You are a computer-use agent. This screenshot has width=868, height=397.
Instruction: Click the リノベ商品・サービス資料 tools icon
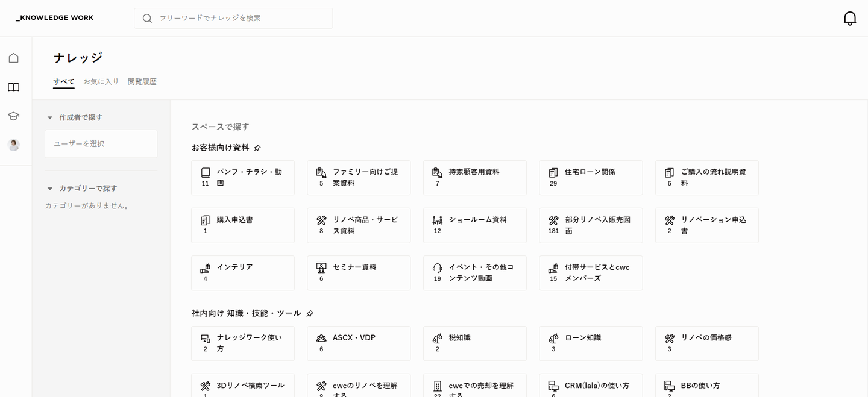[x=321, y=220]
